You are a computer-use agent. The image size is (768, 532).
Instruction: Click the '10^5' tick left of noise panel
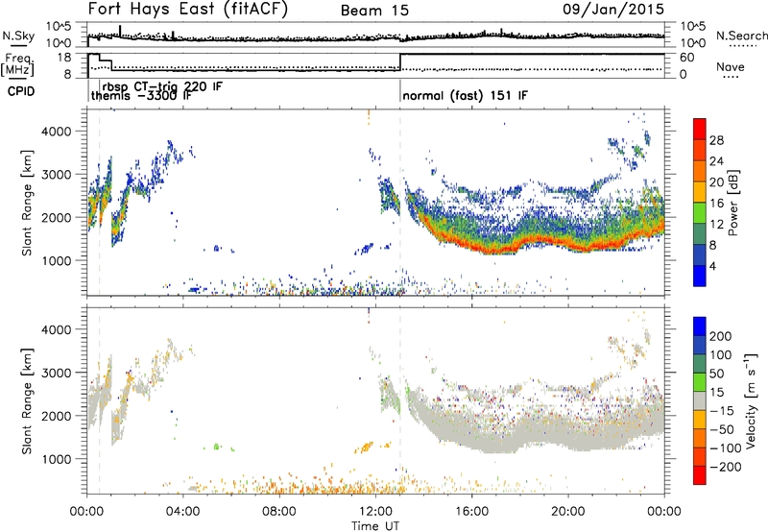(59, 26)
